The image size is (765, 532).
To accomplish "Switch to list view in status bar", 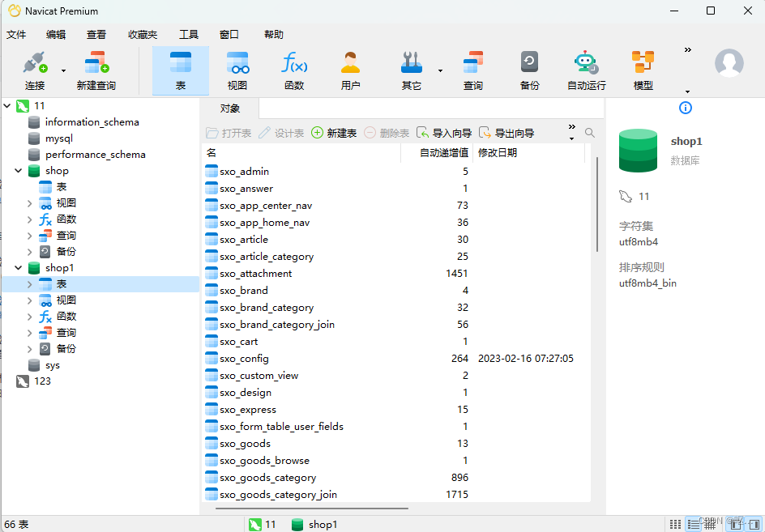I will click(x=694, y=524).
